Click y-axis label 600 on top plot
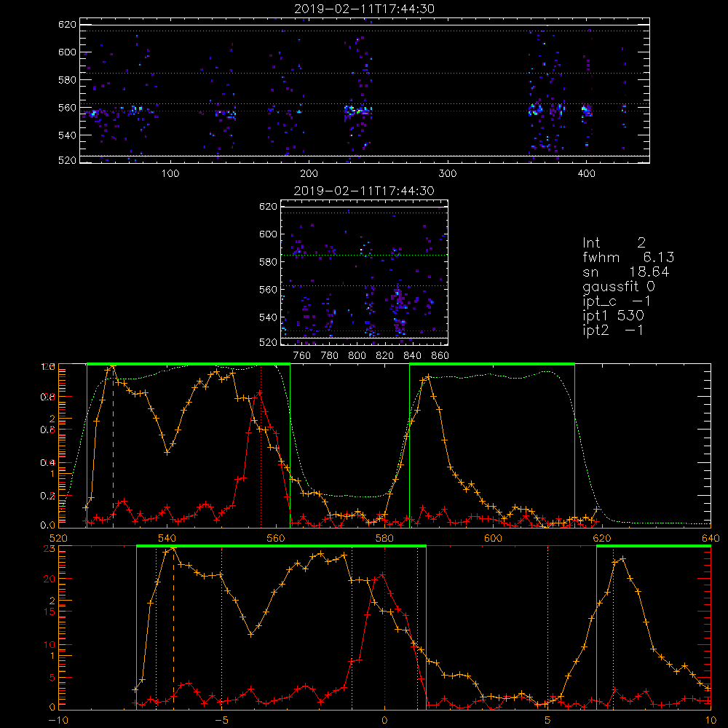Viewport: 728px width, 728px height. pos(67,52)
